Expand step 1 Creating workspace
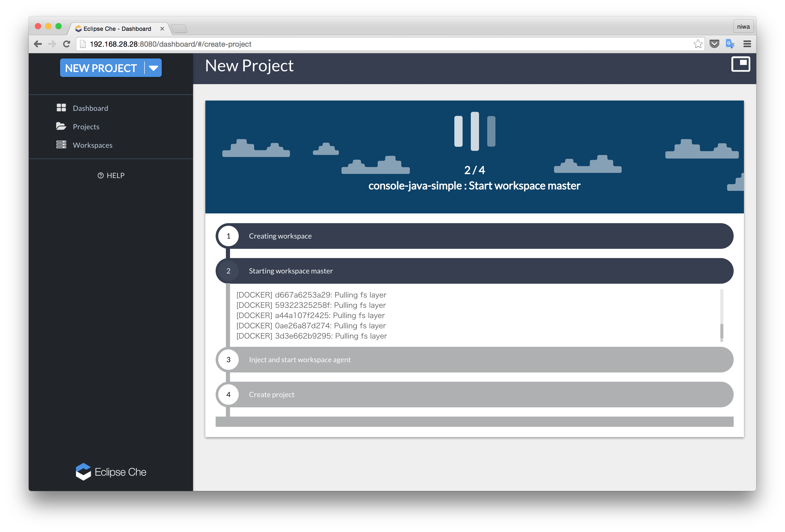 click(x=475, y=236)
